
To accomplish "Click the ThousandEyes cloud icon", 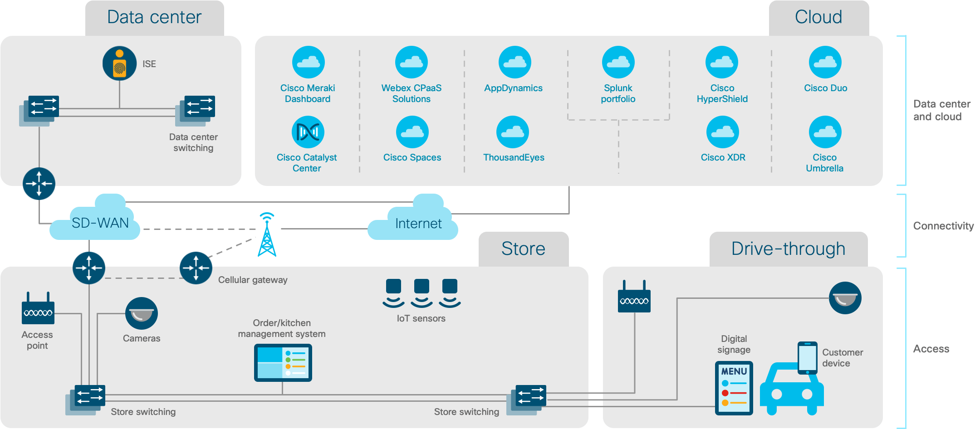I will pos(513,132).
